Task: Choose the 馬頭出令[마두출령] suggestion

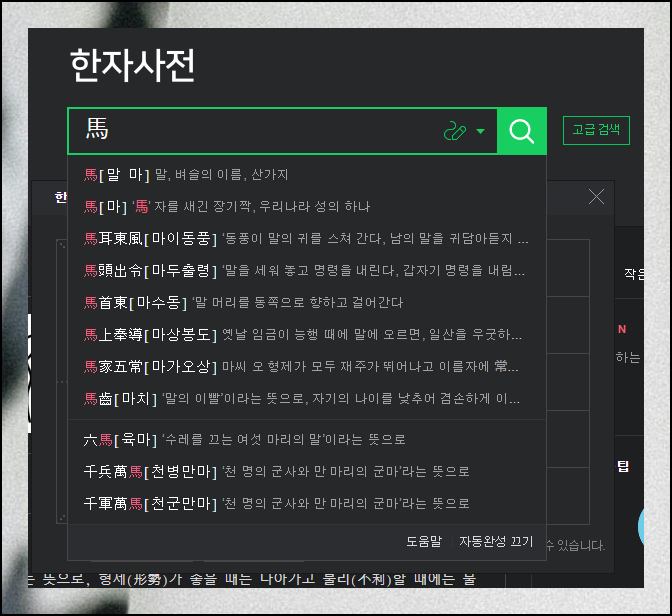Action: point(307,270)
